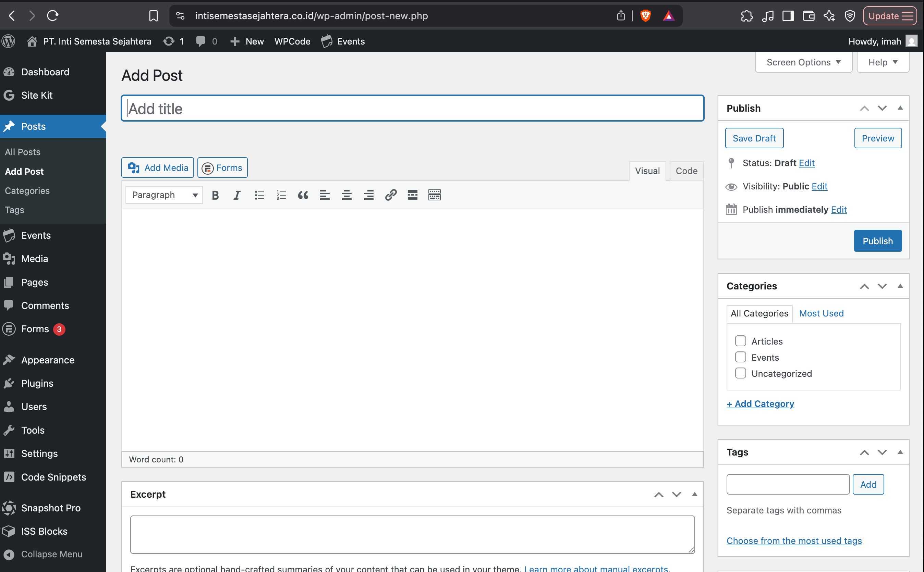Apply blockquote formatting
Image resolution: width=924 pixels, height=572 pixels.
[303, 195]
